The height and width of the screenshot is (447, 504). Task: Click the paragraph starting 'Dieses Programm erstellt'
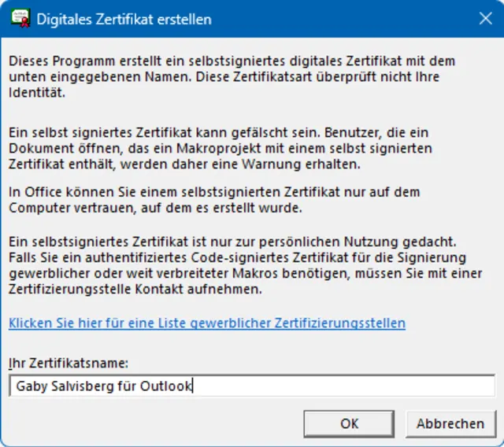pos(231,76)
